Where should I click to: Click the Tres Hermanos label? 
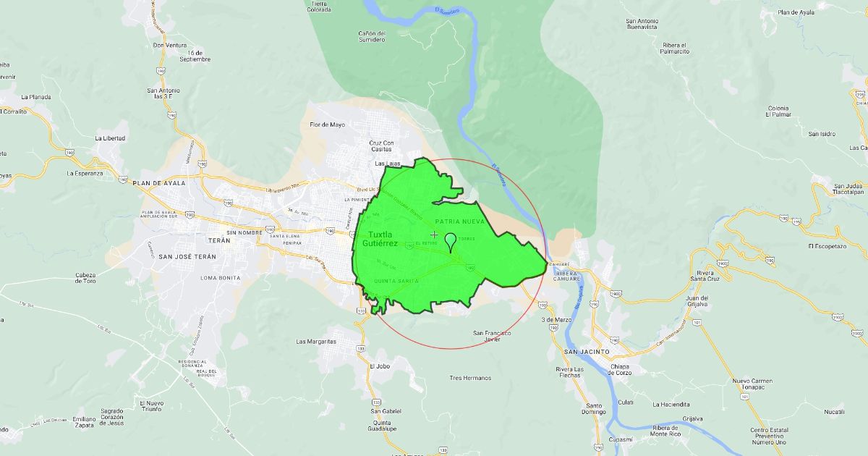coord(470,378)
